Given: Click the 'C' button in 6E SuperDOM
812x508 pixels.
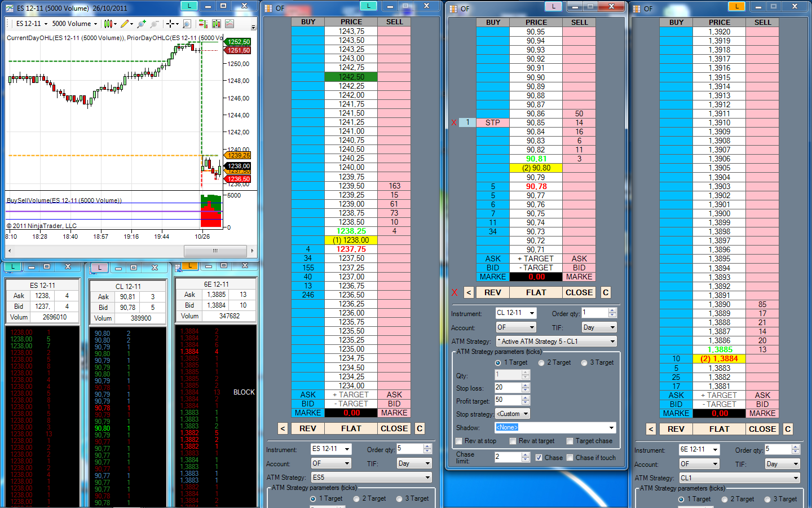Looking at the screenshot, I should [x=788, y=429].
